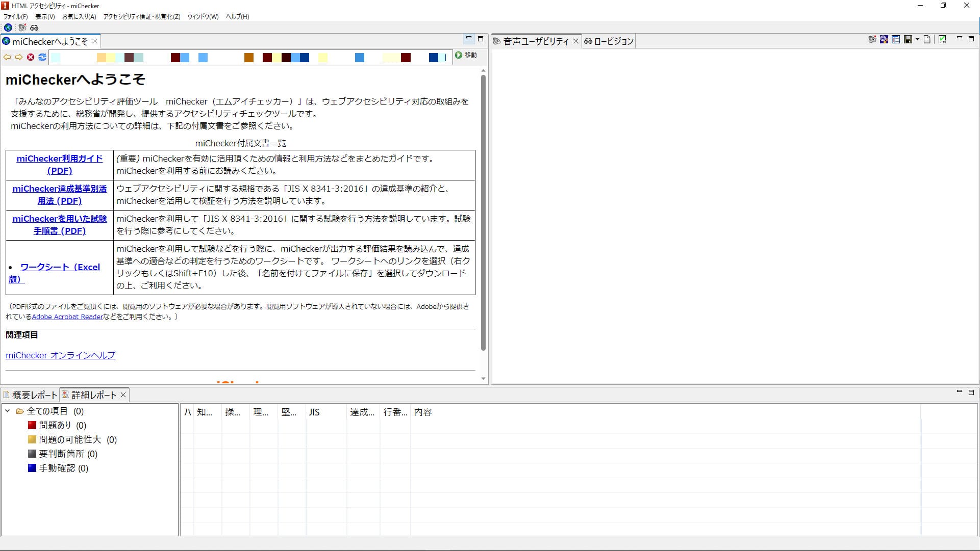Open the miChecker オンラインヘルプ link

pos(60,355)
